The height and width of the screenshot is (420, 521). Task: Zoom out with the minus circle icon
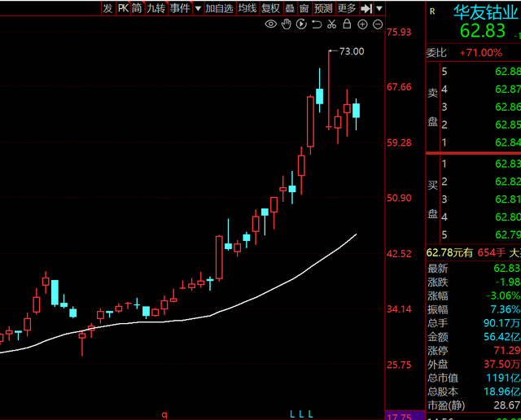tap(378, 24)
